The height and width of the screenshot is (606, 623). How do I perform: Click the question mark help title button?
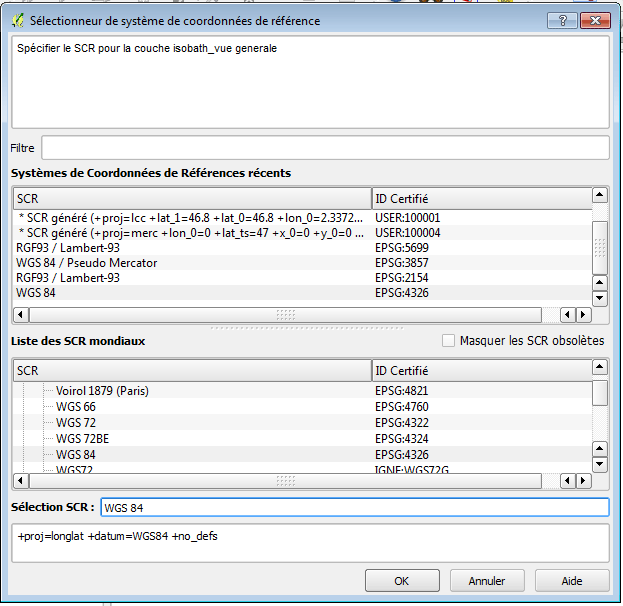tap(561, 19)
